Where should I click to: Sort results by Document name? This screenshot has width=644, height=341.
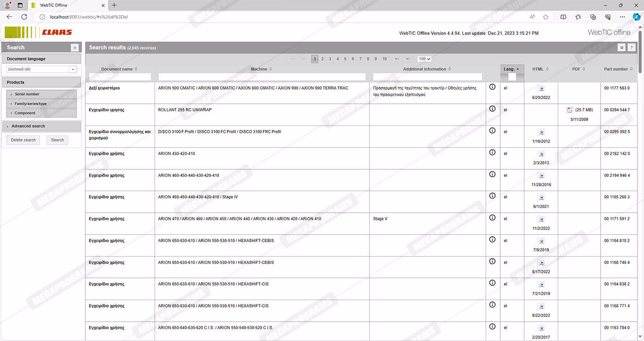(x=119, y=69)
